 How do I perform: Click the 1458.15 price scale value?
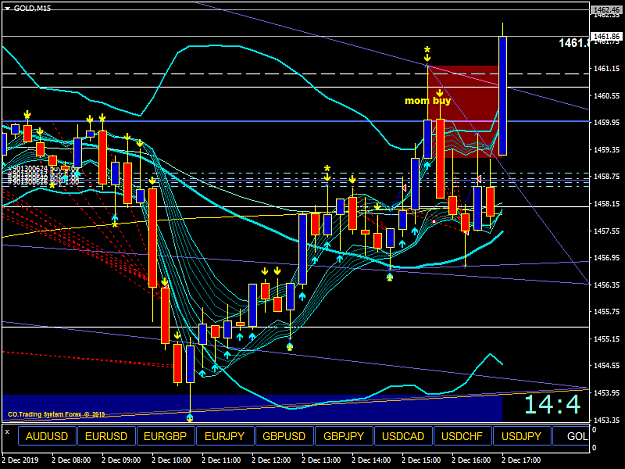607,204
